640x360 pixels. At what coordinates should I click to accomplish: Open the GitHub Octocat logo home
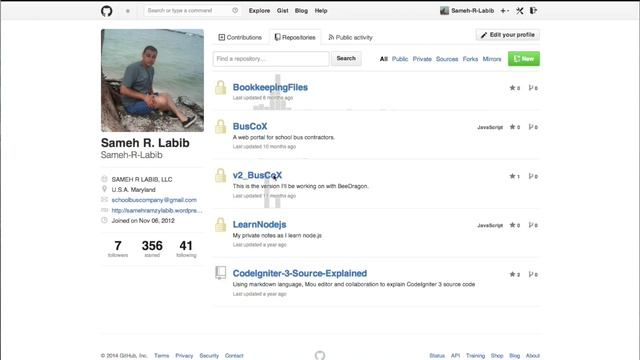click(x=107, y=11)
